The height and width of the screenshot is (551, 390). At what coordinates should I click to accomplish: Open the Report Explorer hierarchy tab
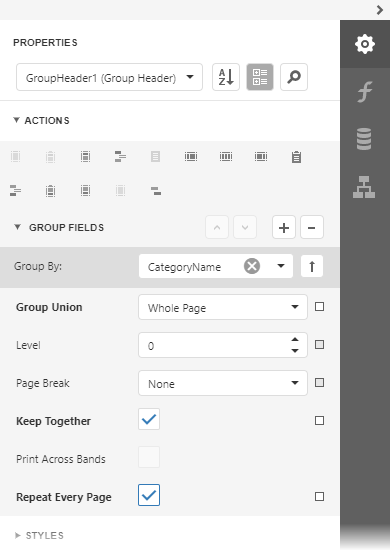pyautogui.click(x=364, y=187)
